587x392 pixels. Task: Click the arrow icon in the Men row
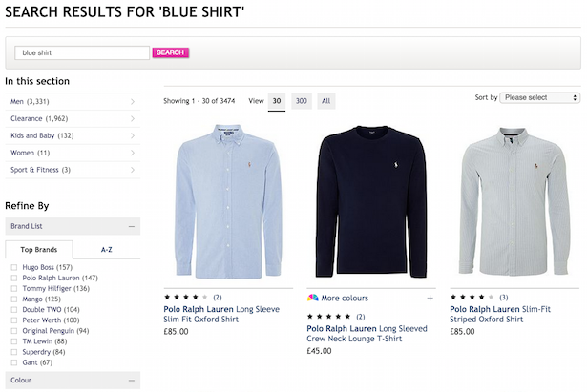pos(132,101)
